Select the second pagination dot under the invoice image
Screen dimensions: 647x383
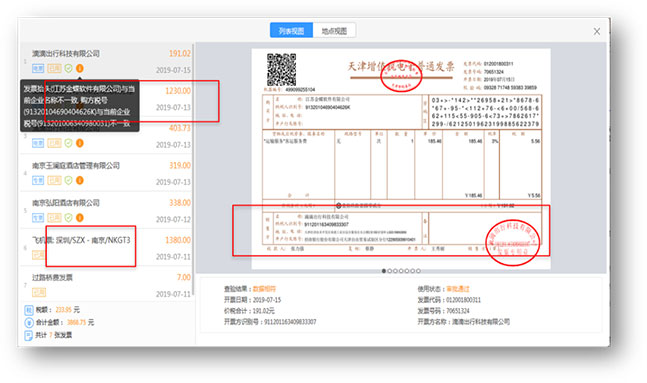(x=390, y=271)
